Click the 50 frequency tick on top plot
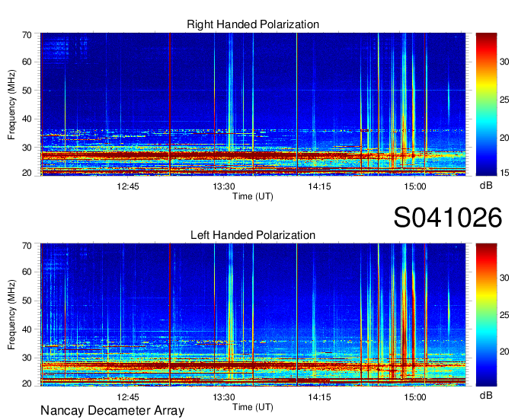 point(27,91)
